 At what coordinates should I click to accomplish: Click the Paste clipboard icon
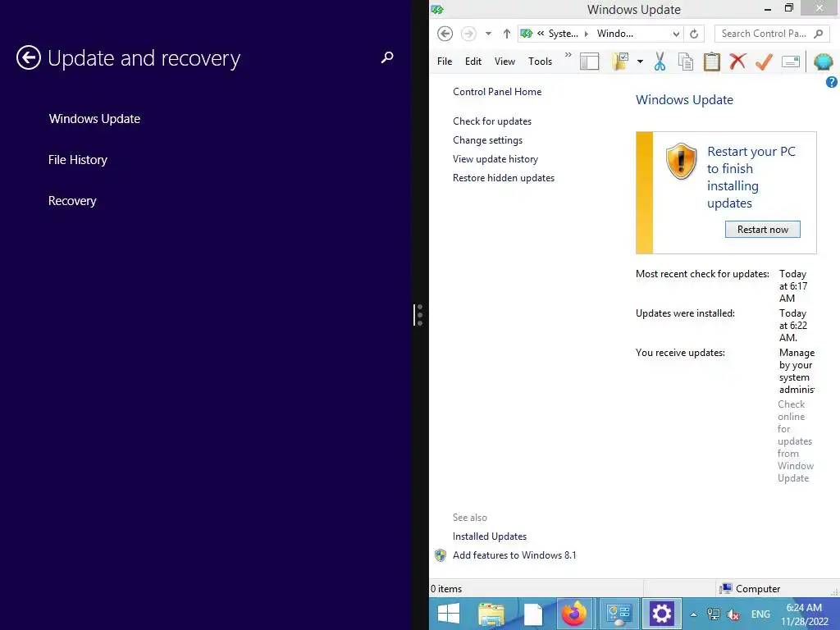click(x=711, y=62)
